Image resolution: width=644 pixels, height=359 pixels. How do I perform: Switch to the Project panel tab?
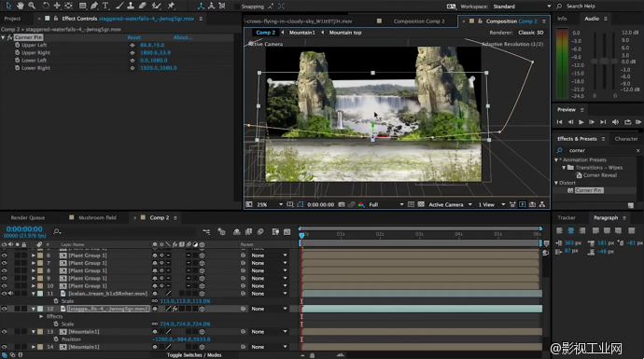coord(12,19)
